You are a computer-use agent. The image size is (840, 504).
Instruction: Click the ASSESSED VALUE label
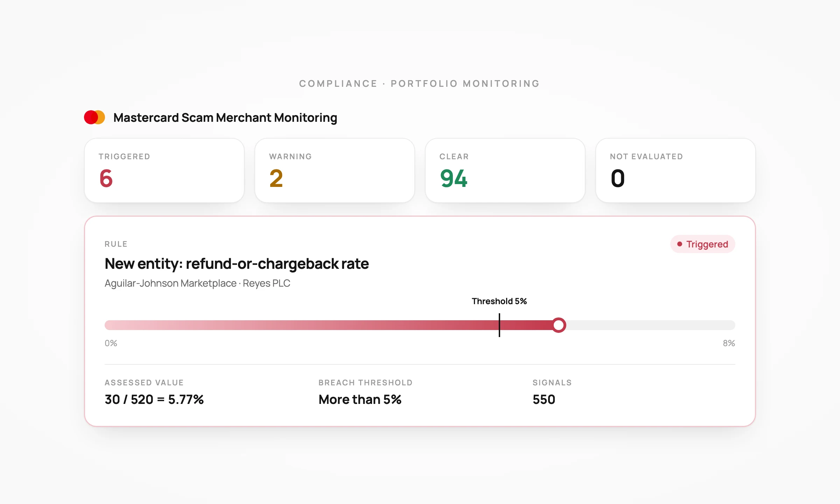coord(144,383)
